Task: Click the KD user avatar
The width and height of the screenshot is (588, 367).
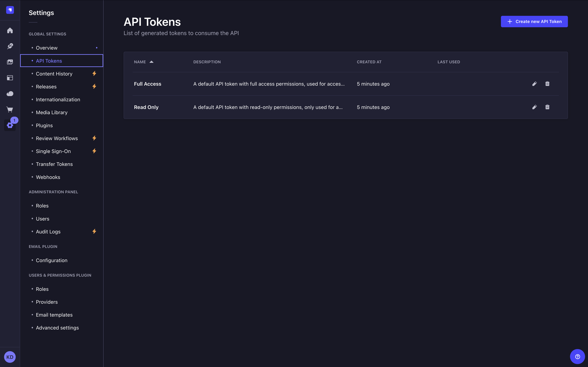Action: pos(10,357)
